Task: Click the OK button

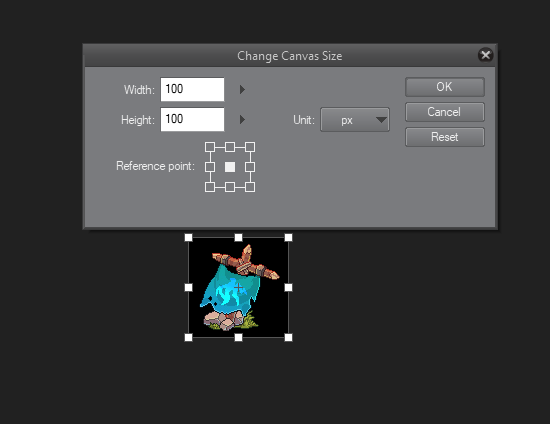Action: click(445, 87)
